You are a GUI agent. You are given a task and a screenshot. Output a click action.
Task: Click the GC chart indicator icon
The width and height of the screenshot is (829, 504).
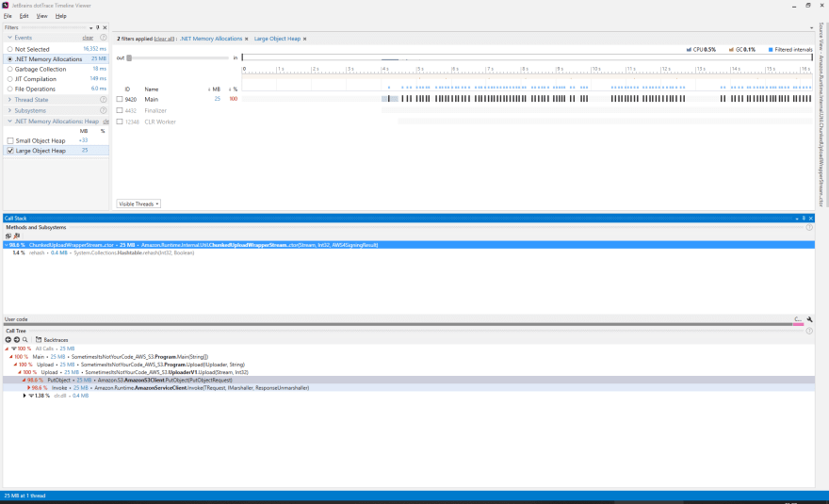coord(732,50)
